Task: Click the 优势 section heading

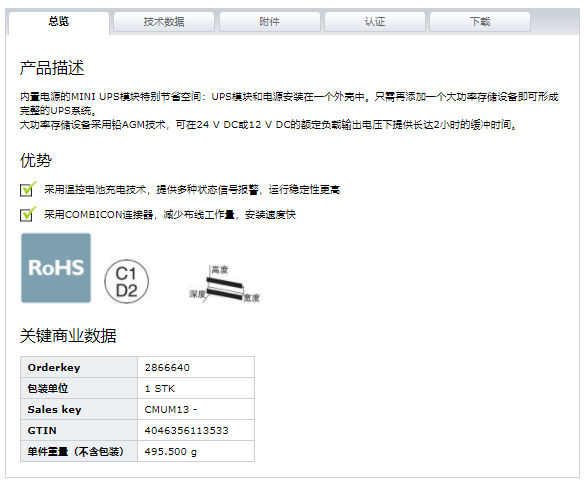Action: point(36,160)
